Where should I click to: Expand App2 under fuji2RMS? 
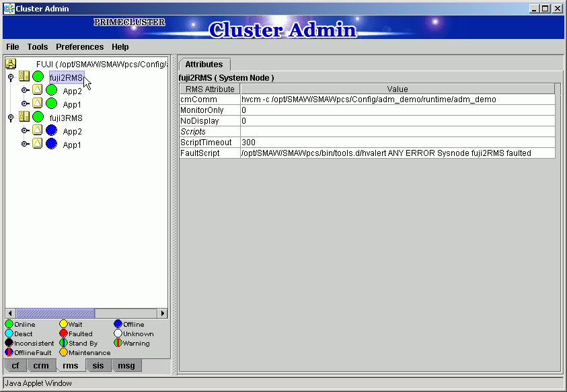click(x=25, y=90)
